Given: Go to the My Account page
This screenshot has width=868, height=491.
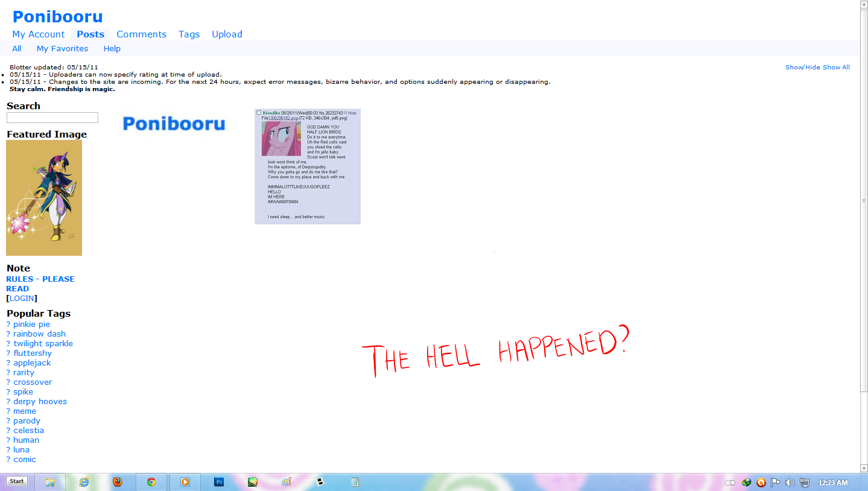Looking at the screenshot, I should tap(39, 34).
